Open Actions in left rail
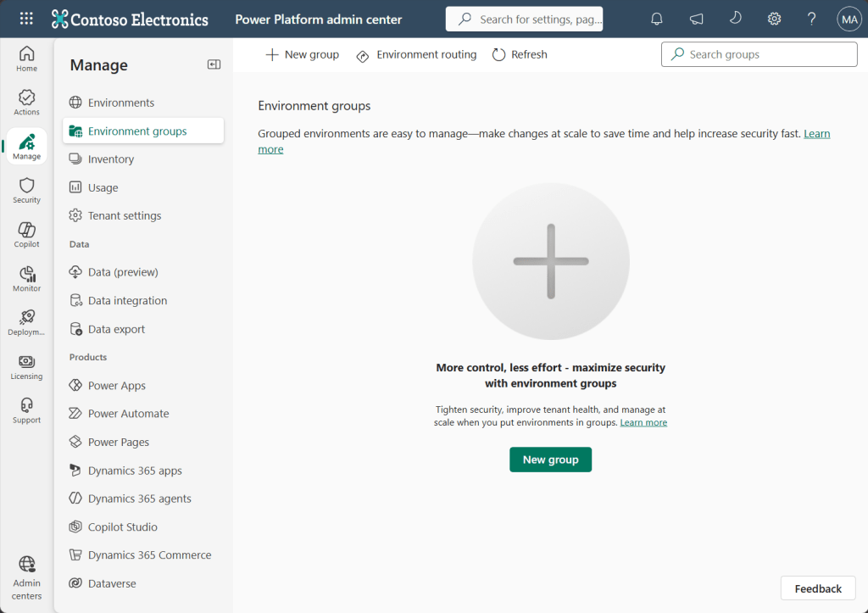 (x=26, y=103)
